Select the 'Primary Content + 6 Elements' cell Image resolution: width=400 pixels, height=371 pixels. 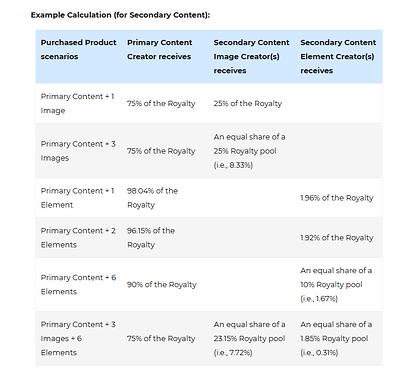[x=78, y=284]
